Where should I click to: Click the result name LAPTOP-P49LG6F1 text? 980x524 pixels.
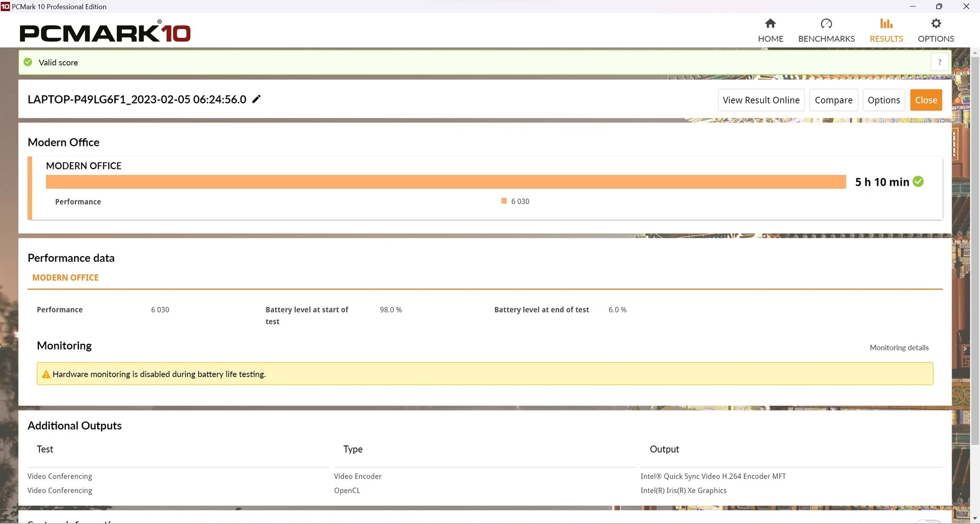[x=137, y=99]
